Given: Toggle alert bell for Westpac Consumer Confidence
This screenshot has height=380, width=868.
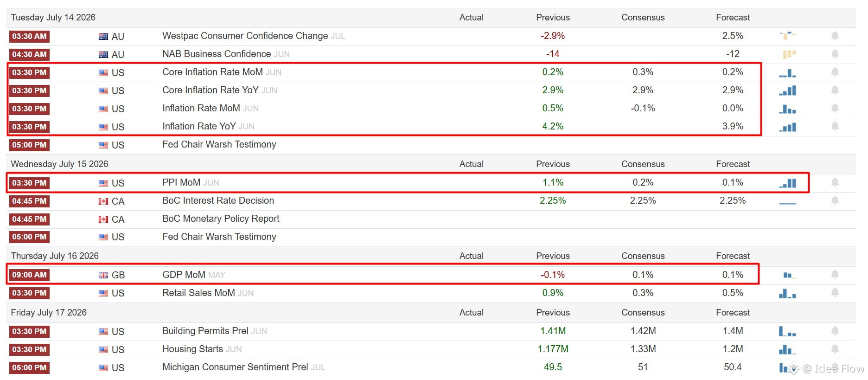Looking at the screenshot, I should pyautogui.click(x=835, y=36).
